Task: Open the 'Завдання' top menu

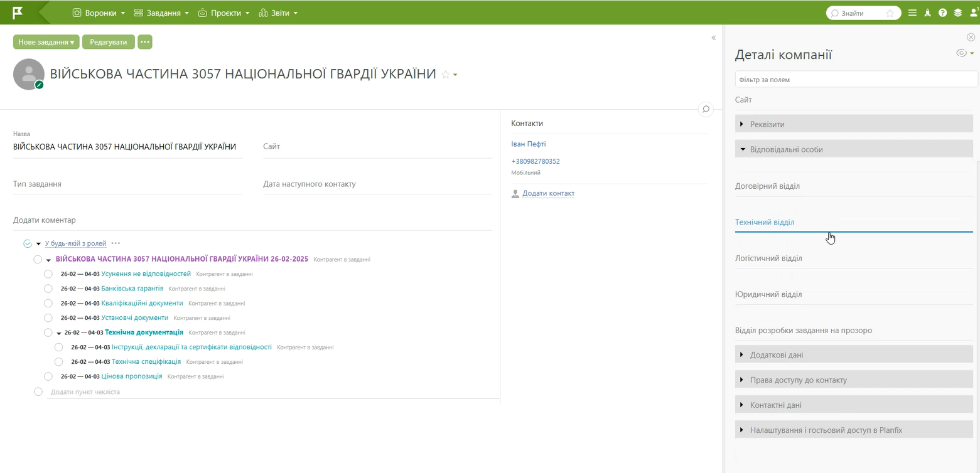Action: (x=161, y=13)
